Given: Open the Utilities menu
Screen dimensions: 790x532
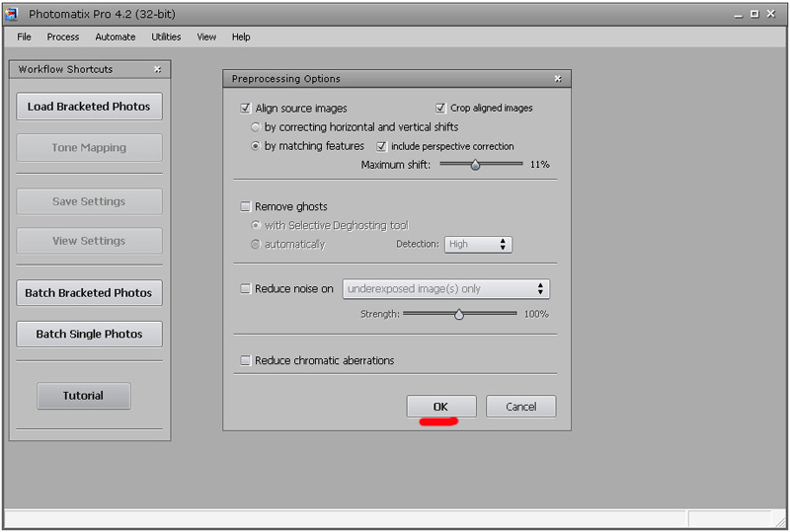Looking at the screenshot, I should click(x=166, y=37).
